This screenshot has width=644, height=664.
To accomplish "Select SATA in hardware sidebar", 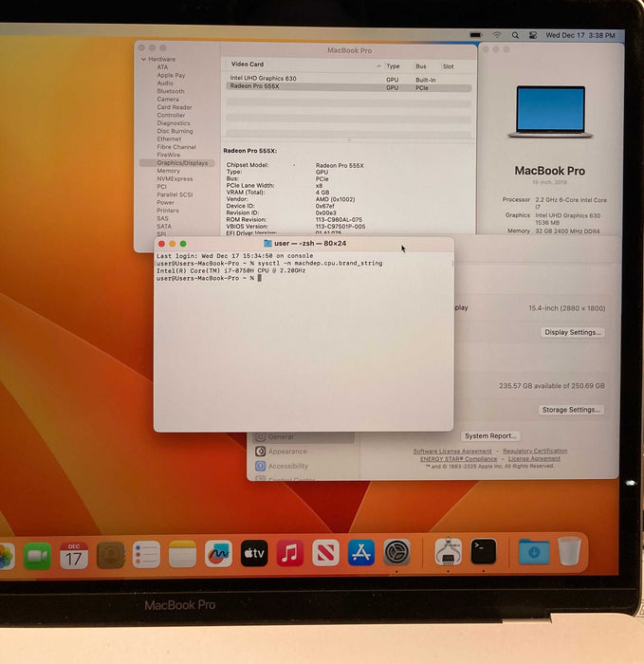I will point(164,227).
